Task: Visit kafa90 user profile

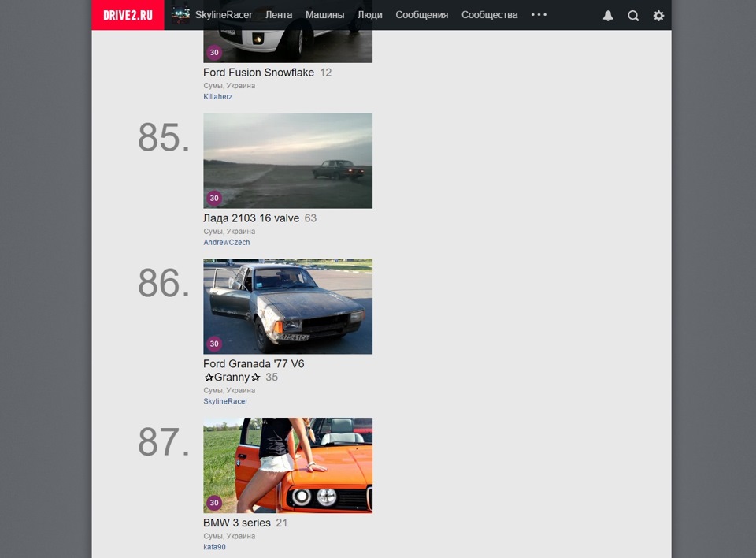Action: (x=214, y=547)
